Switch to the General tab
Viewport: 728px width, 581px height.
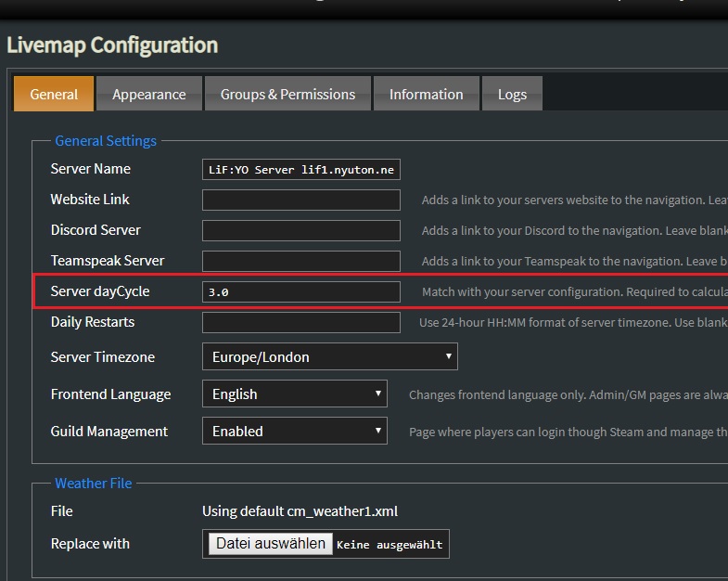tap(54, 94)
